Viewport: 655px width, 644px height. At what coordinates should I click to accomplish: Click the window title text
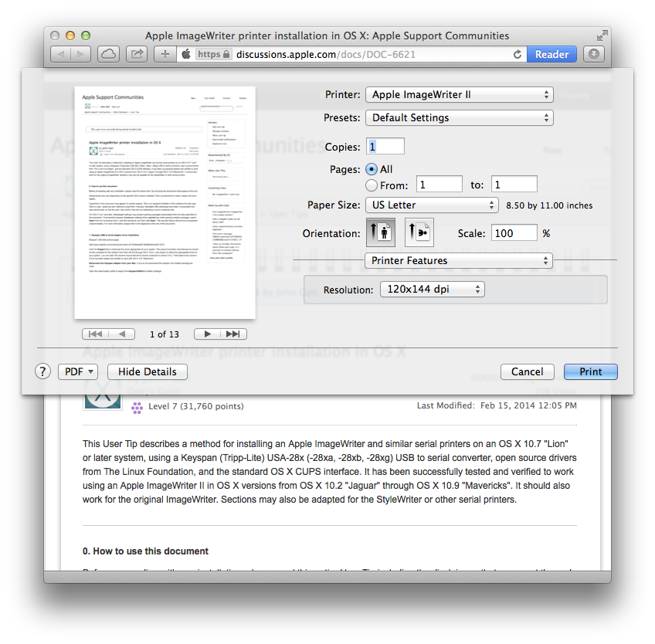[x=327, y=36]
